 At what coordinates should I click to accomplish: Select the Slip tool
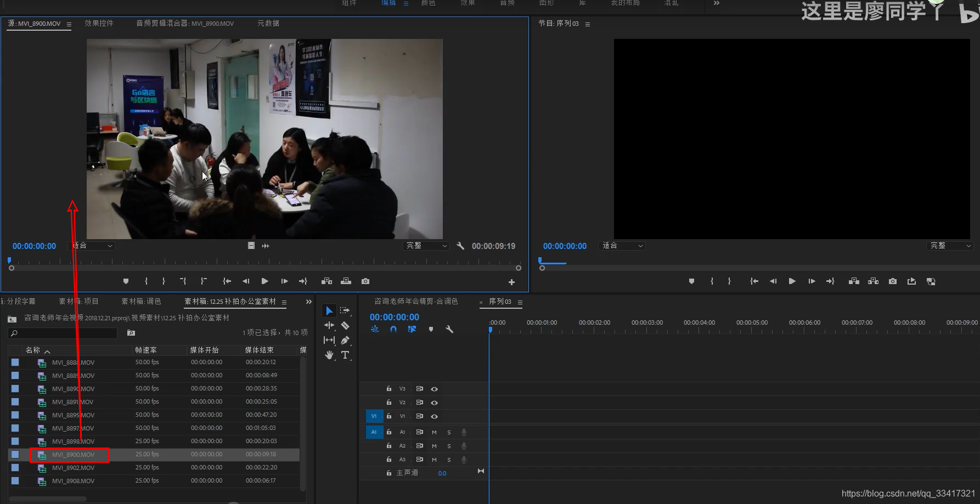click(329, 340)
